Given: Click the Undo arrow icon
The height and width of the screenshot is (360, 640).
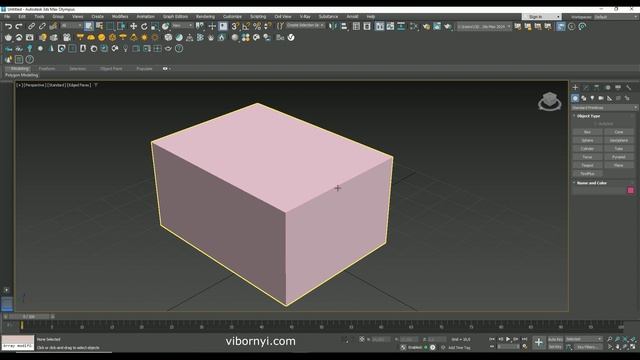Looking at the screenshot, I should (x=8, y=27).
